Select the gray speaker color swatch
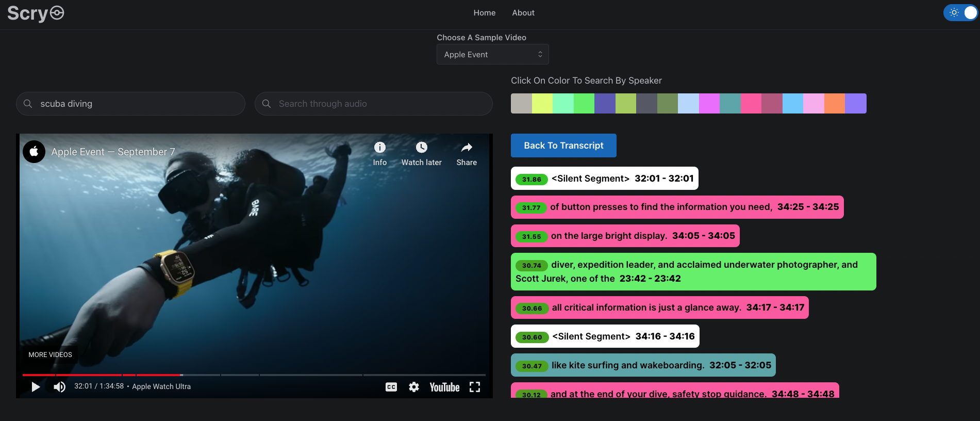The width and height of the screenshot is (980, 421). [x=521, y=103]
